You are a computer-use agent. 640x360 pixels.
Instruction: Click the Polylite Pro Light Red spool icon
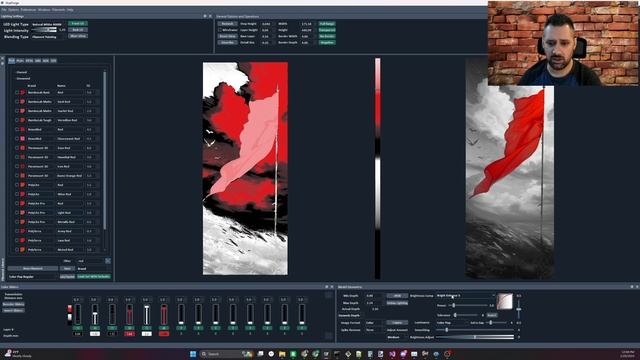23,213
